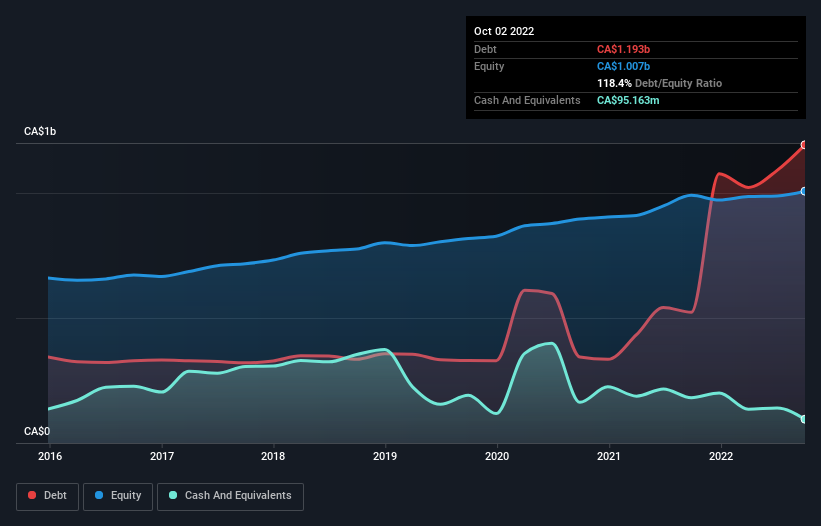Click the 2020 x-axis label
Viewport: 821px width, 526px height.
[497, 456]
